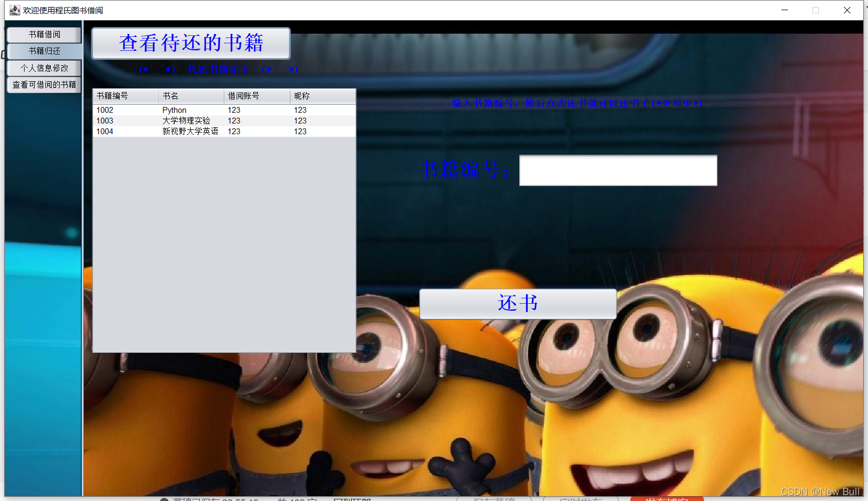Click the application icon in the title bar
The width and height of the screenshot is (868, 501).
pos(15,10)
